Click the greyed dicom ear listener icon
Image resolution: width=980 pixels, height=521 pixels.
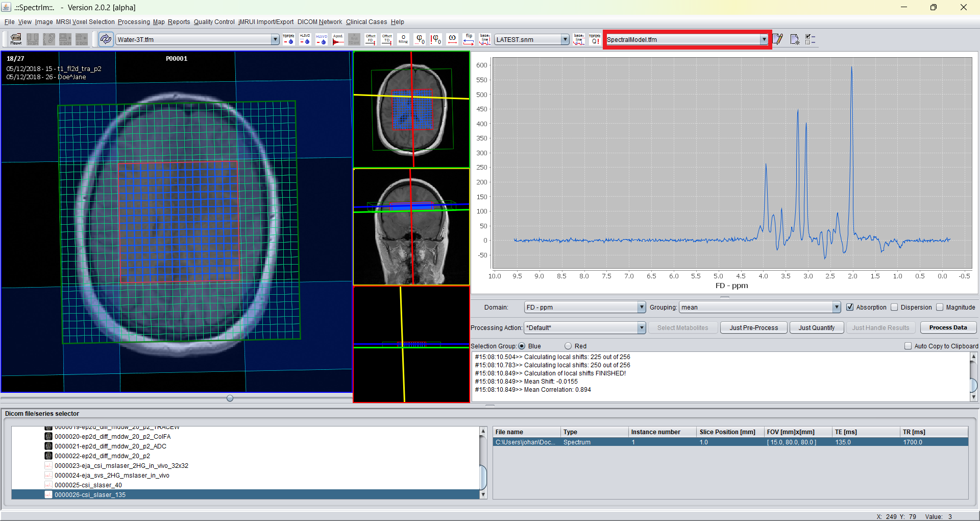(x=49, y=39)
